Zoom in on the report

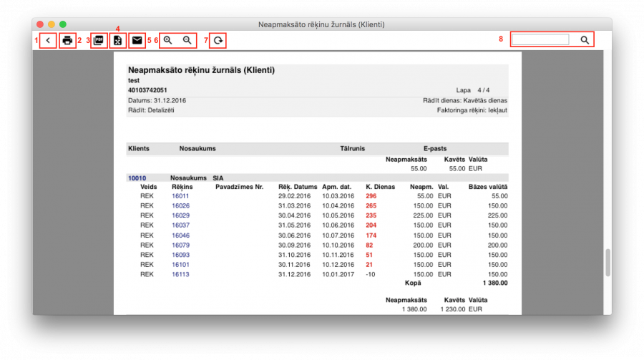pos(168,41)
